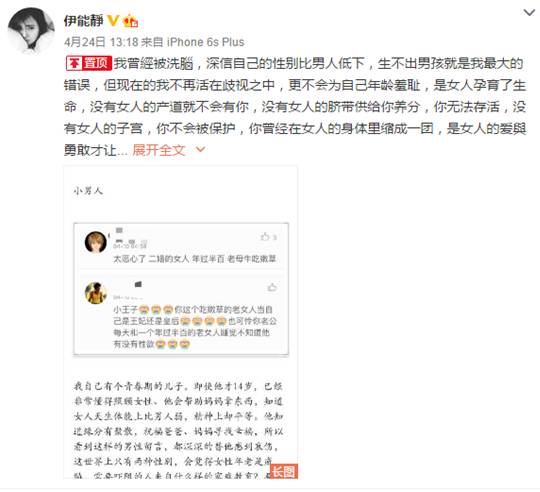Click the second comment starting with 小王子

(x=195, y=327)
